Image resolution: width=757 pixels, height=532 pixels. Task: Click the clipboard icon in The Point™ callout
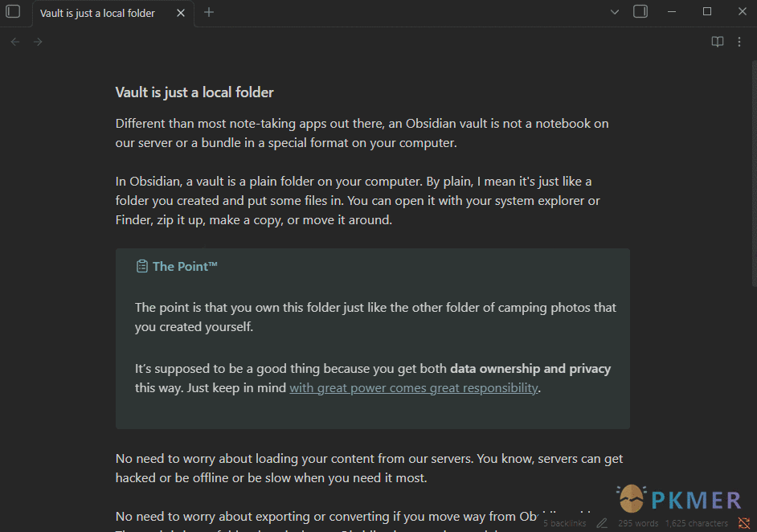point(141,265)
